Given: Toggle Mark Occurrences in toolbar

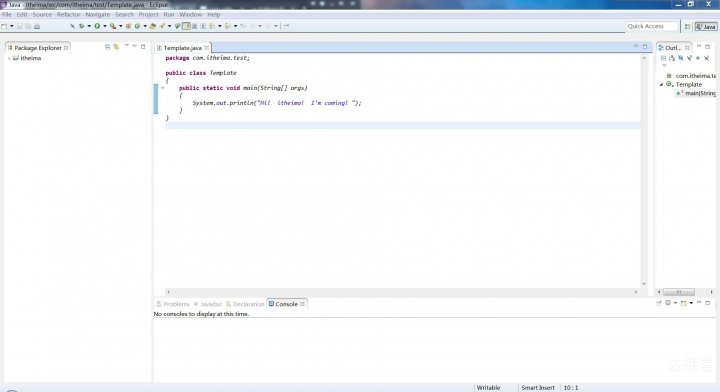Looking at the screenshot, I should (x=186, y=26).
